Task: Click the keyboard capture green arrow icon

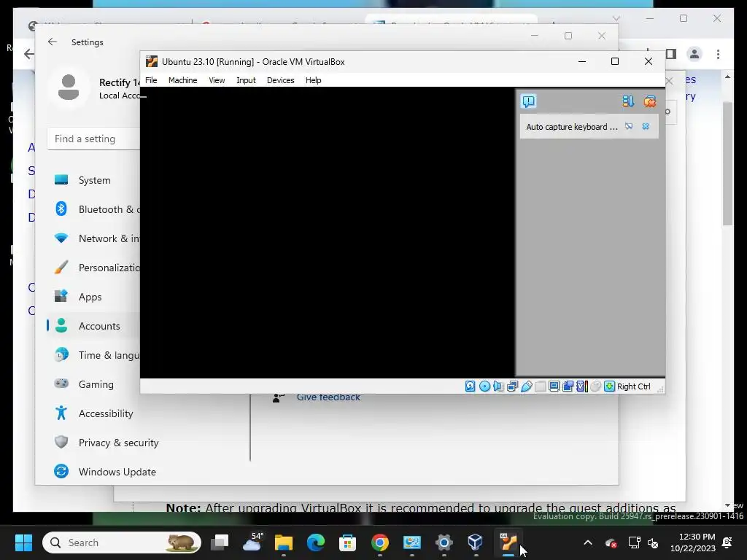Action: (609, 386)
